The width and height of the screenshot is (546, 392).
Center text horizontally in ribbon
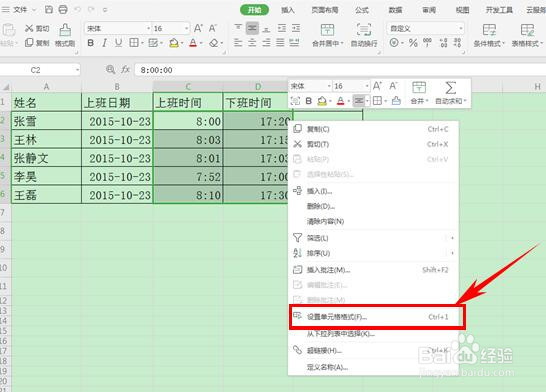pyautogui.click(x=252, y=43)
